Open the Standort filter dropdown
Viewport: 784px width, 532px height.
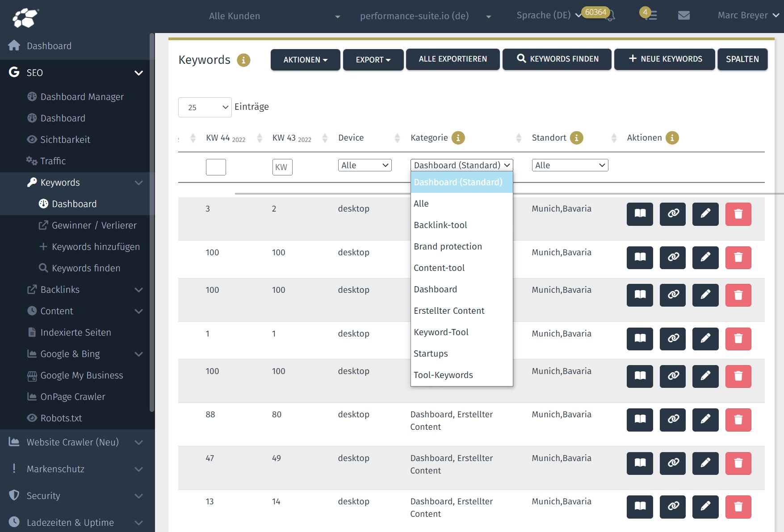click(x=570, y=165)
